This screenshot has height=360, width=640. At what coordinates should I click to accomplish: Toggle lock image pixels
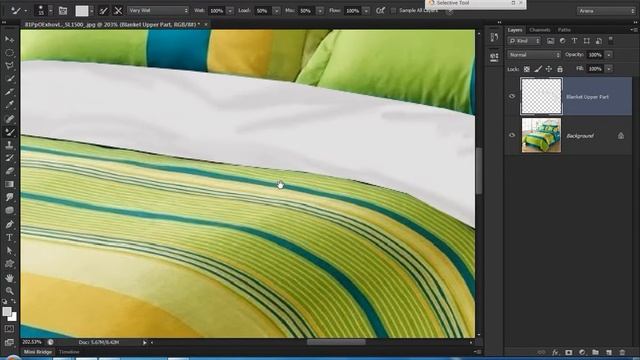pos(538,69)
